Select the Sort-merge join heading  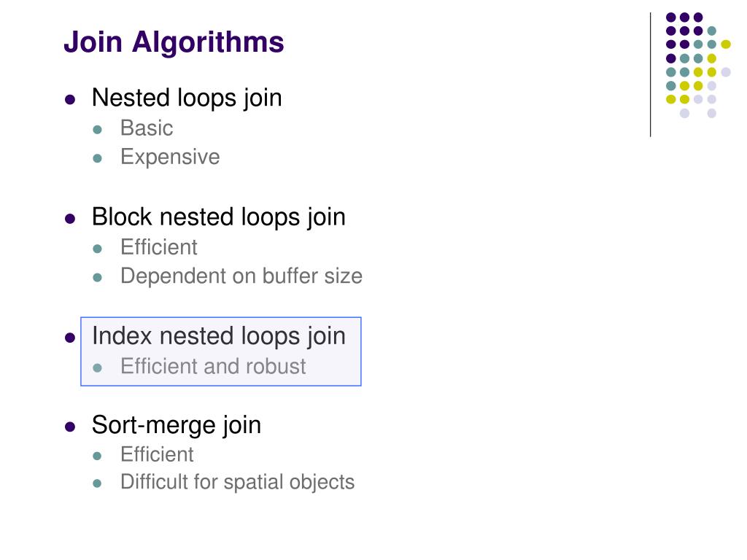[x=177, y=425]
